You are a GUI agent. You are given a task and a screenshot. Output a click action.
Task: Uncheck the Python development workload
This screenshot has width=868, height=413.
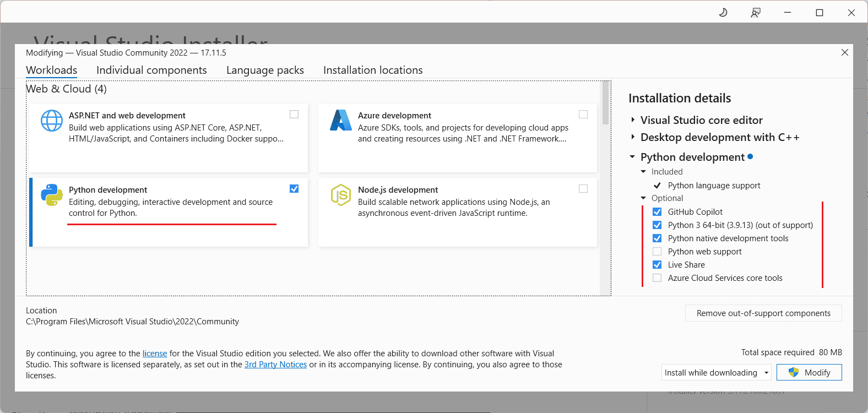294,189
